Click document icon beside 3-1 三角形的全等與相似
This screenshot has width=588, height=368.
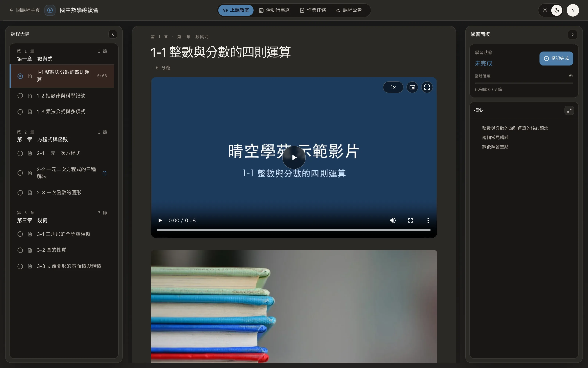(30, 234)
